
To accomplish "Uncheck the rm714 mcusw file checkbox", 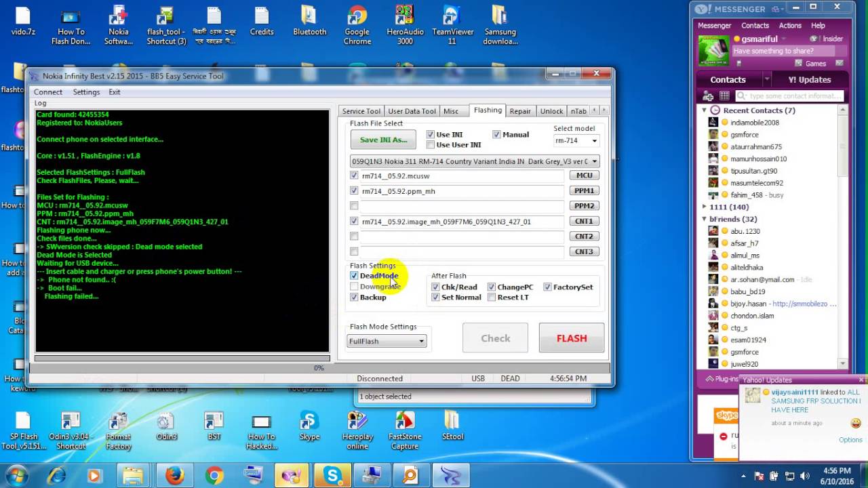I will 354,176.
